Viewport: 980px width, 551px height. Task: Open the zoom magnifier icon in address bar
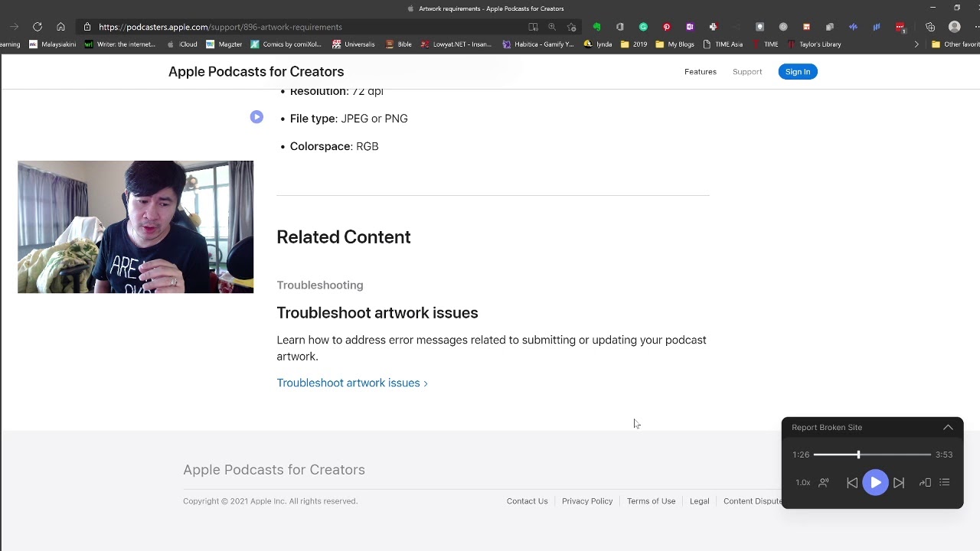tap(552, 27)
